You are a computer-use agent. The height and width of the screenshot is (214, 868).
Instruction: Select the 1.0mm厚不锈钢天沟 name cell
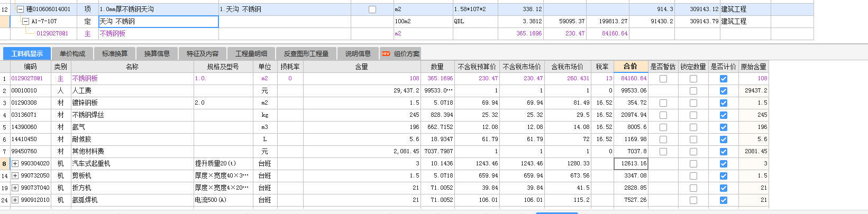(159, 10)
